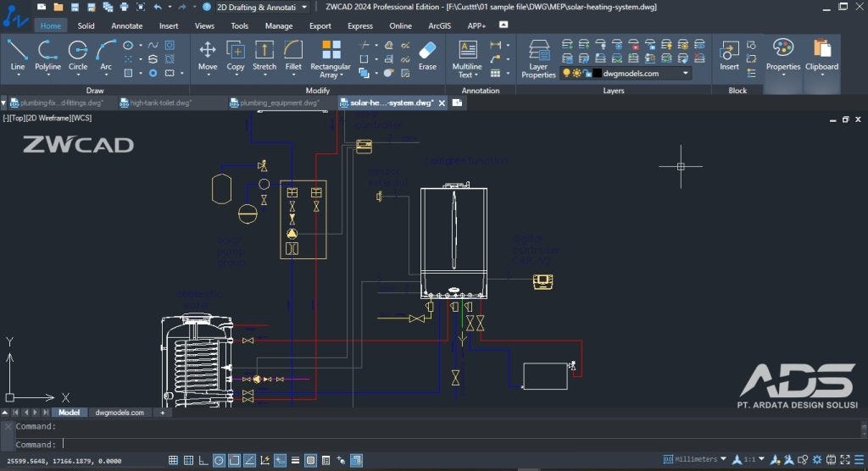Click the settings gear icon in status bar
This screenshot has width=868, height=471.
817,460
